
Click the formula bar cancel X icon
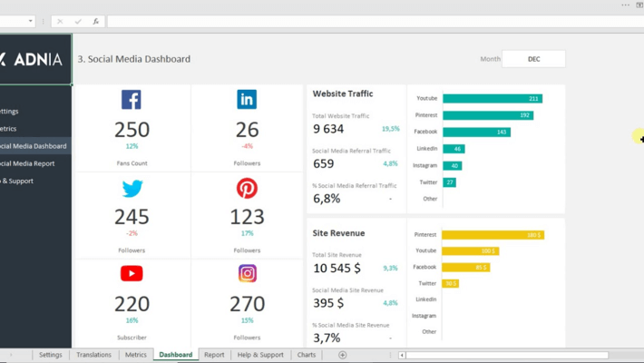pos(60,21)
